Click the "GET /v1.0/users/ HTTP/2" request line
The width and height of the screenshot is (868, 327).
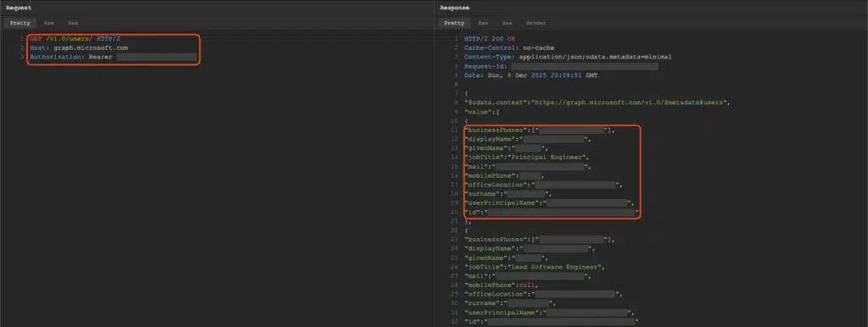click(75, 39)
